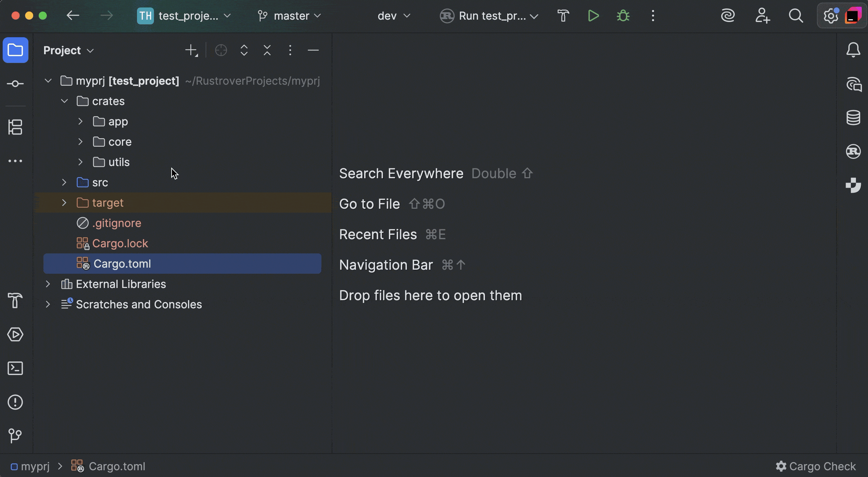Click the myprj breadcrumb in the navigation bar
This screenshot has height=477, width=868.
(x=35, y=466)
